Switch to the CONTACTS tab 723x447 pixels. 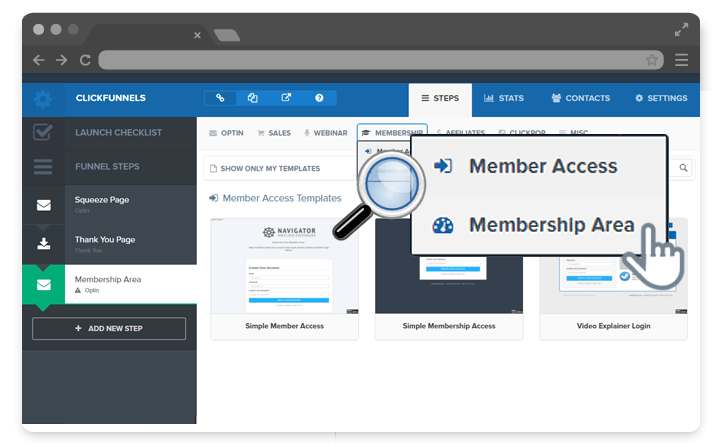pos(581,98)
